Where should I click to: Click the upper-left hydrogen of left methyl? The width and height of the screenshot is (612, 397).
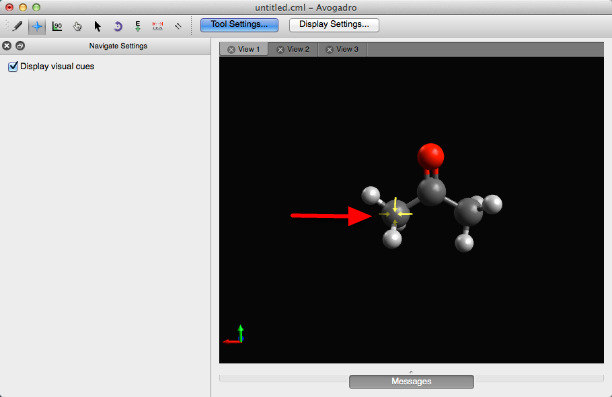pos(371,195)
